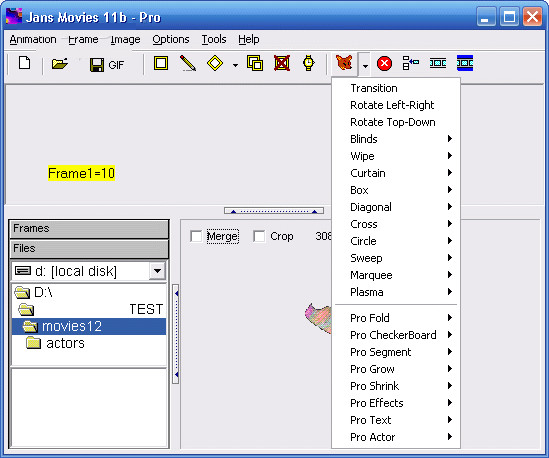
Task: Select the pencil edit tool
Action: click(x=188, y=64)
